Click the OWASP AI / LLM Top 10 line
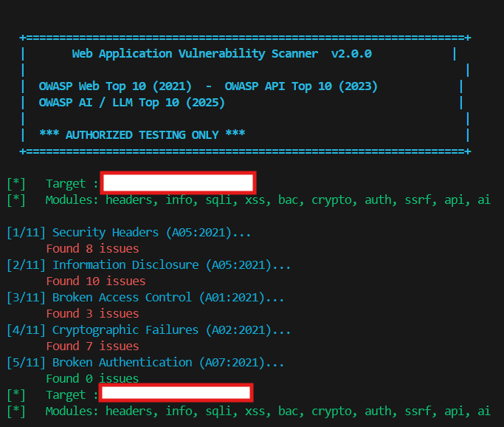504x427 pixels. (x=131, y=103)
